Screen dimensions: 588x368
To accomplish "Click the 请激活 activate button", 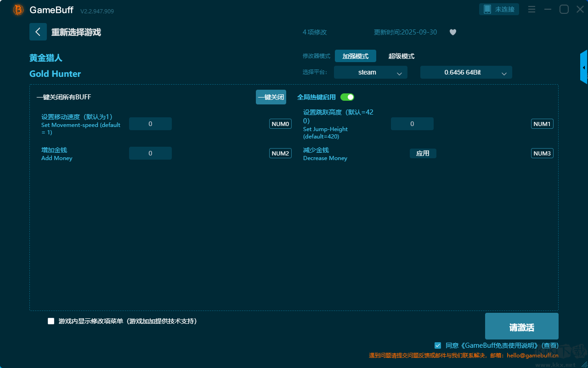I will [x=521, y=327].
